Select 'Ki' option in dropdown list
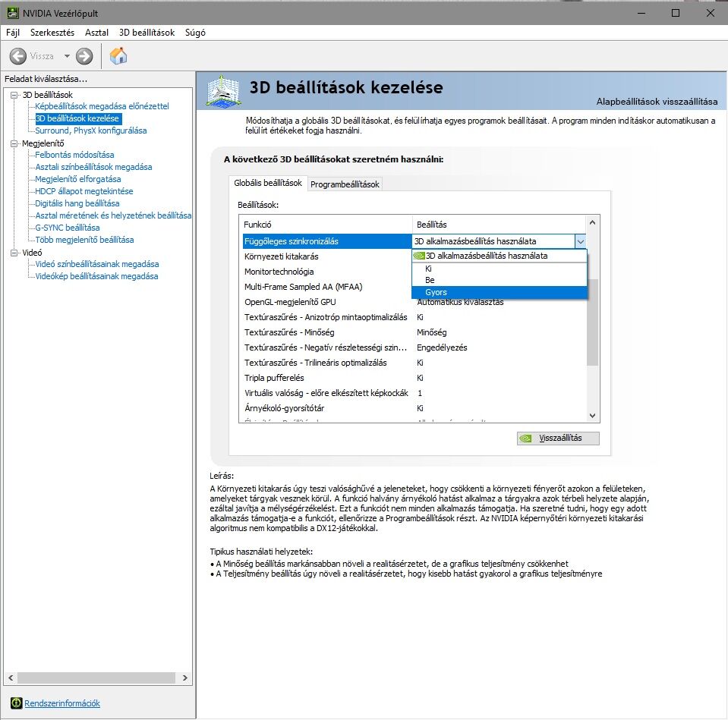The width and height of the screenshot is (728, 720). (500, 269)
